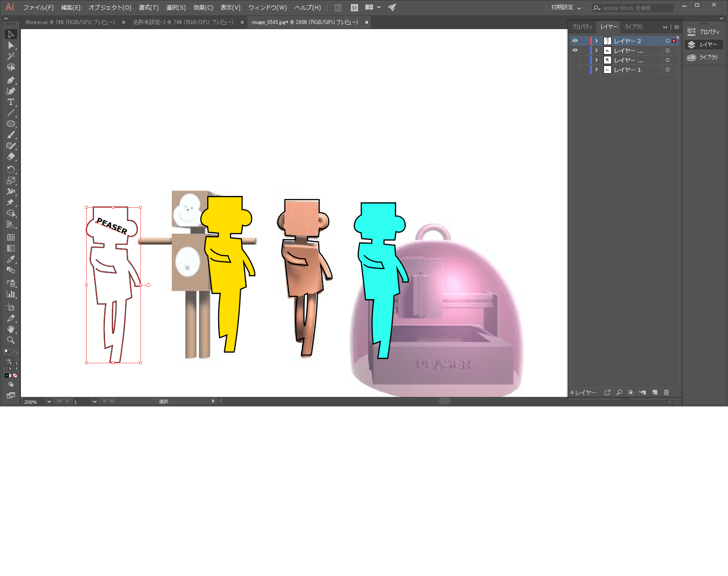Toggle visibility of the second layer row
Image resolution: width=728 pixels, height=576 pixels.
pyautogui.click(x=575, y=50)
